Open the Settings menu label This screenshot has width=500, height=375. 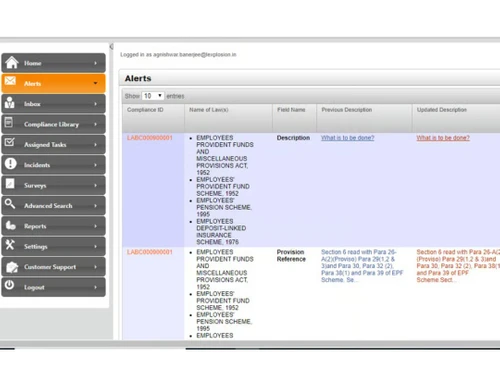point(36,247)
